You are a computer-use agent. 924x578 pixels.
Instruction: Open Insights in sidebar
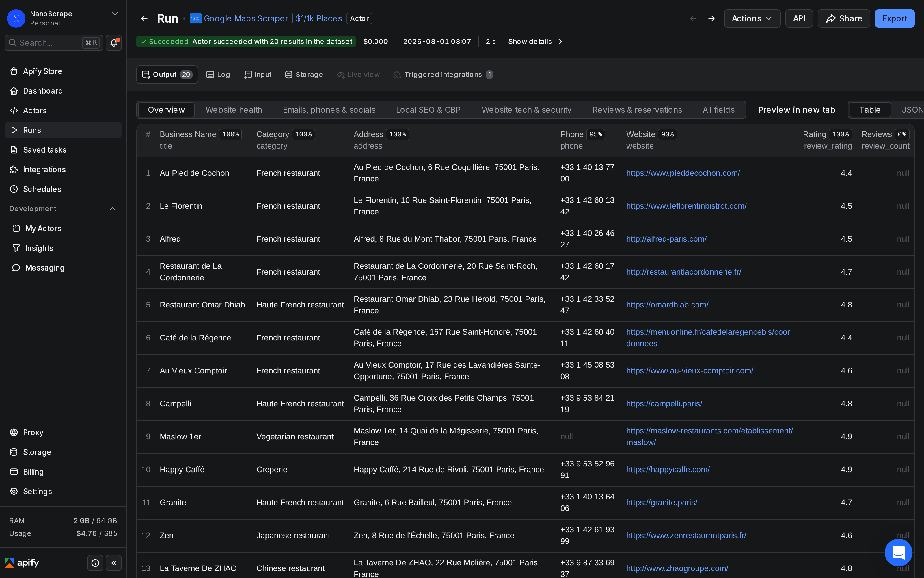[63, 248]
